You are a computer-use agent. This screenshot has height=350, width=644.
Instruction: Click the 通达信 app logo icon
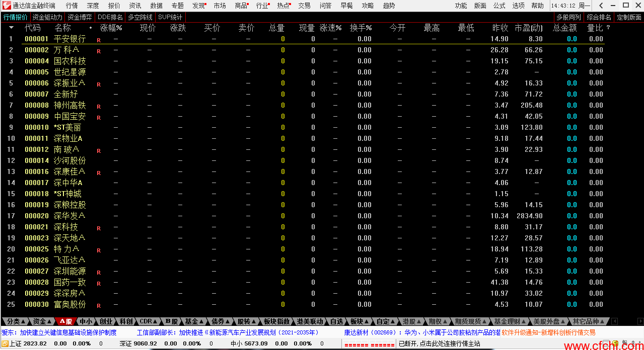[x=6, y=6]
